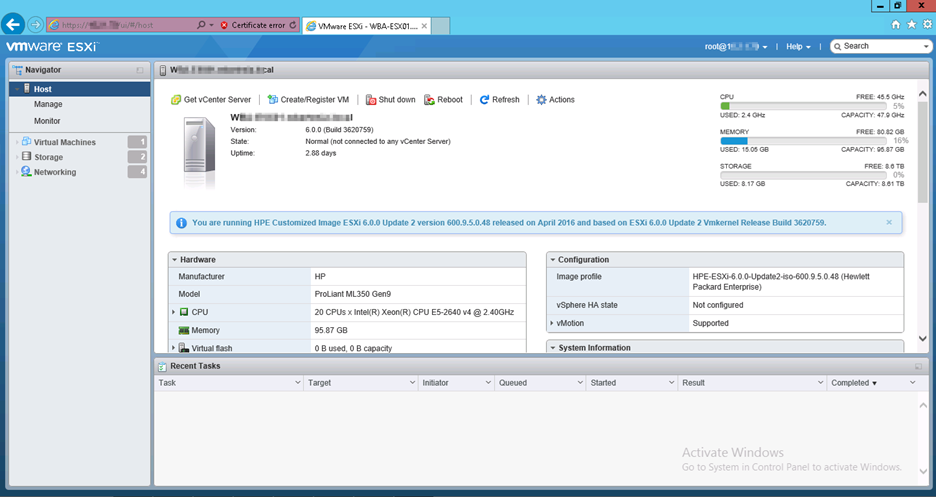Open the browser Home icon
This screenshot has height=497, width=936.
(895, 24)
